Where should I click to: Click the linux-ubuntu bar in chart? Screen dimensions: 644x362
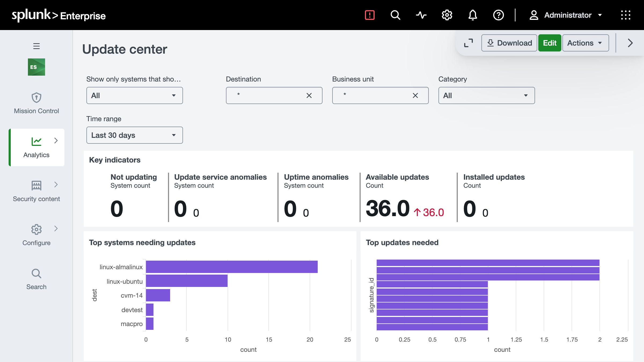click(x=187, y=281)
